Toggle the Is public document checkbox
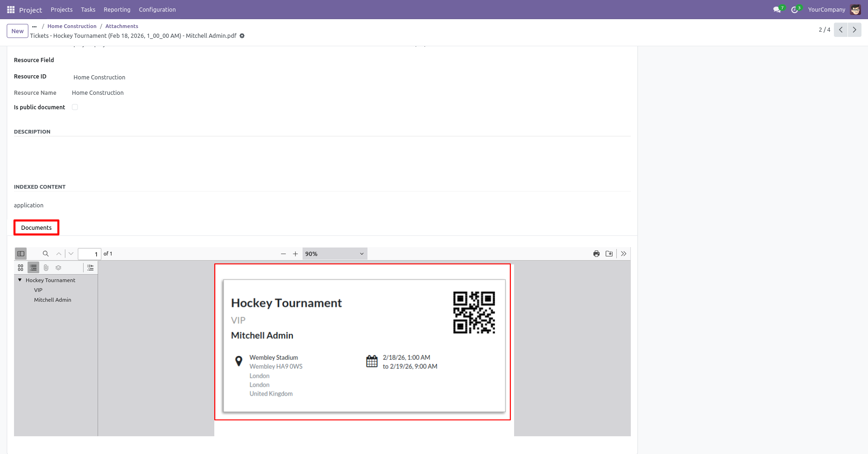 click(x=75, y=107)
